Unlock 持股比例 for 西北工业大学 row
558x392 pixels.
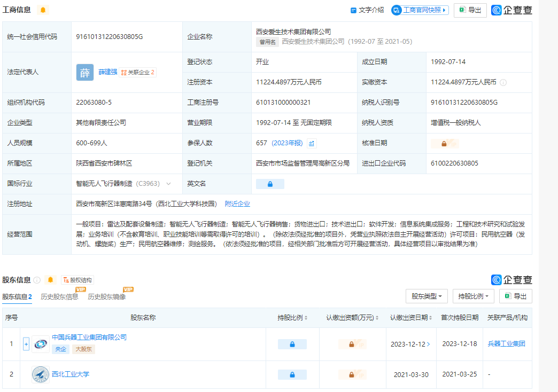pos(292,374)
